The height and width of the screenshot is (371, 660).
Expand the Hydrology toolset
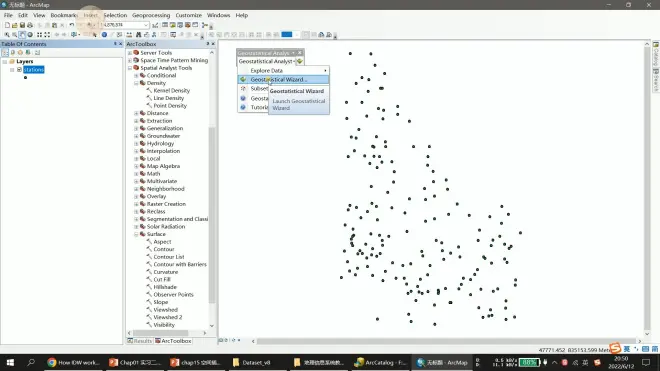click(x=136, y=144)
